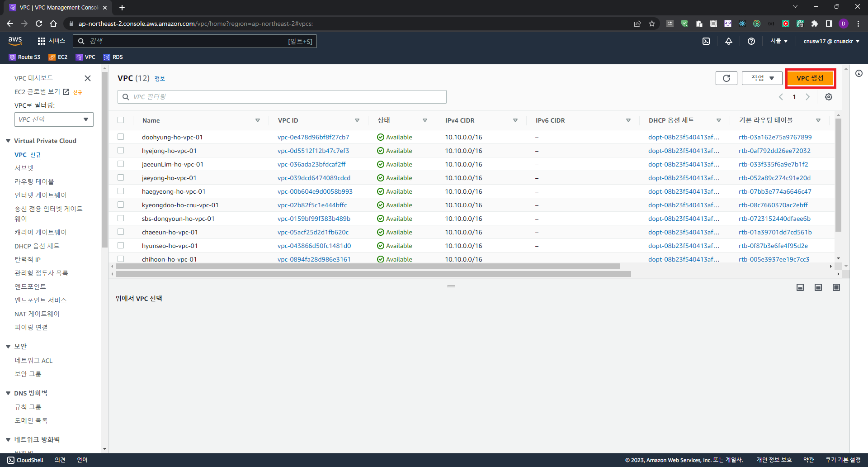The width and height of the screenshot is (868, 467).
Task: Open EC2 글로벌 보기 external link
Action: point(42,92)
